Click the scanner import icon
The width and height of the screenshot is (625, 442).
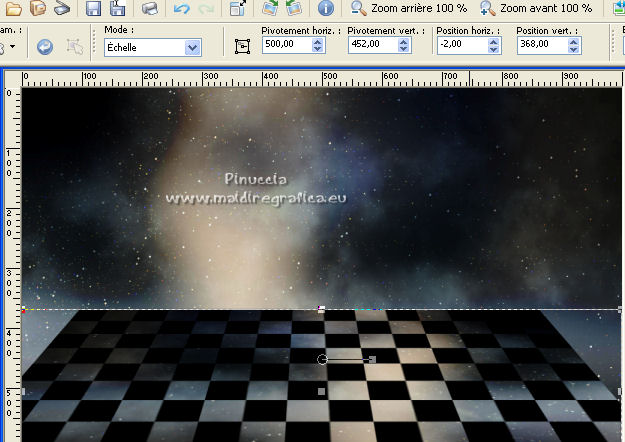click(x=62, y=8)
